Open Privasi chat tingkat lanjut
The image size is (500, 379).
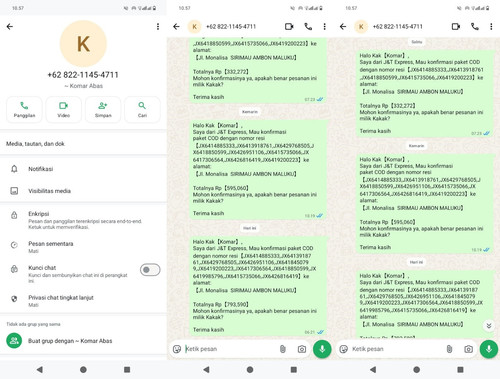83,301
